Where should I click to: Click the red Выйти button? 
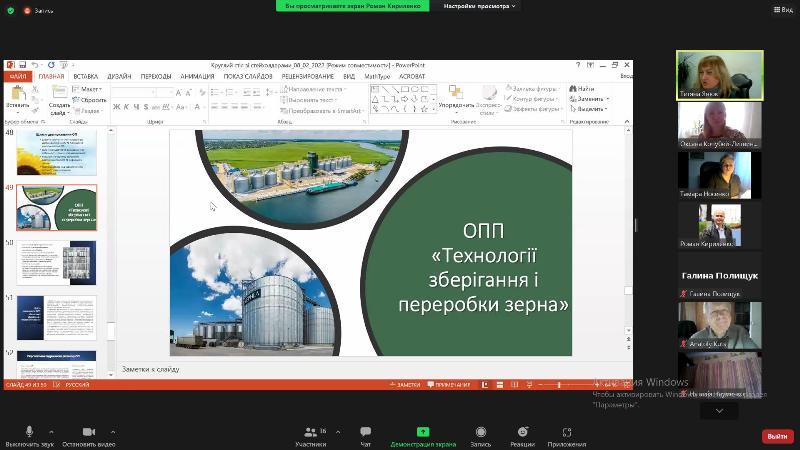tap(776, 436)
